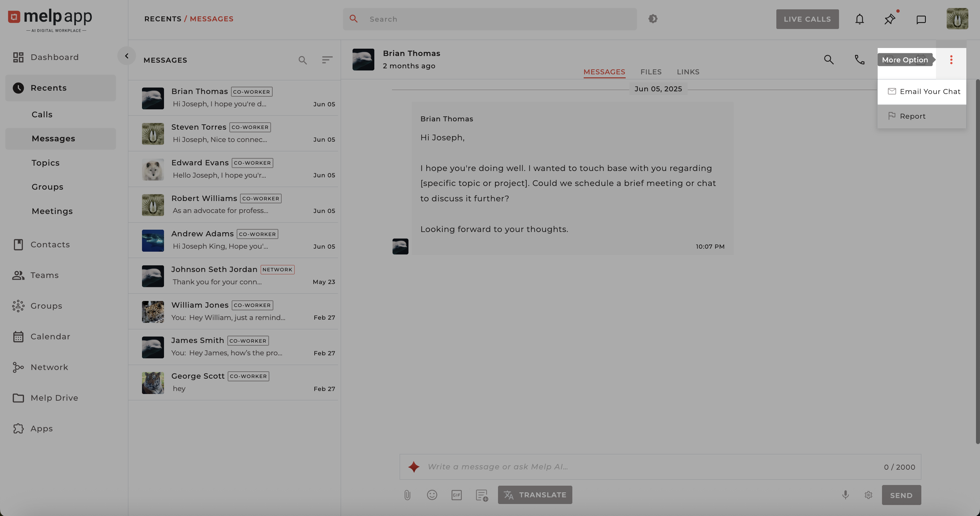Click the notifications bell icon

859,19
